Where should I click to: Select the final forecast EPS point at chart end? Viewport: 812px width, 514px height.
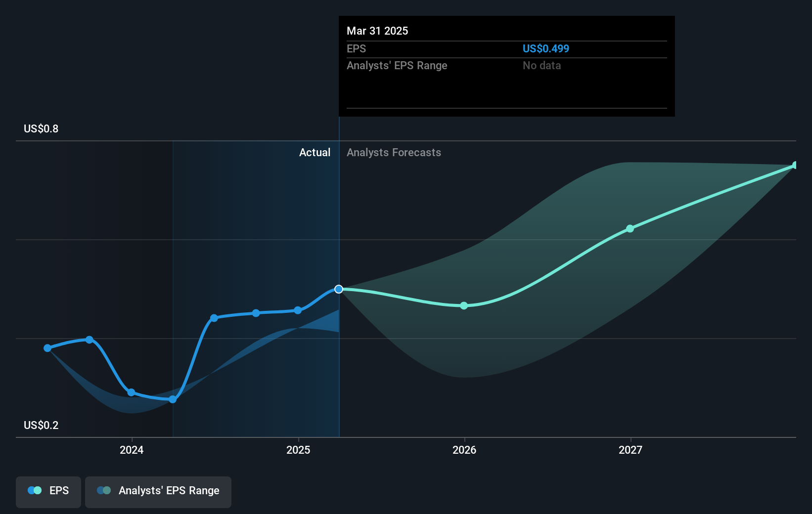click(x=795, y=165)
